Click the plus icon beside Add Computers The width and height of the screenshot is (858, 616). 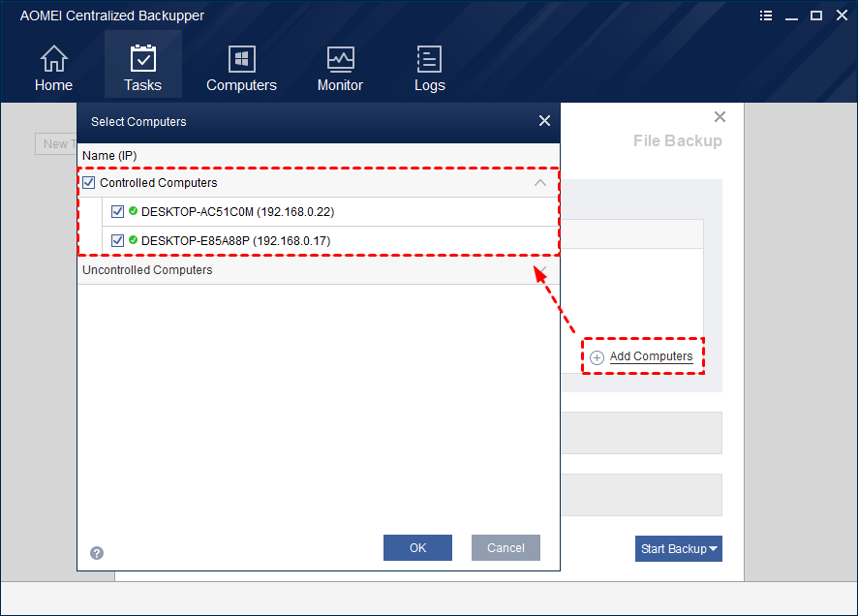pyautogui.click(x=597, y=357)
